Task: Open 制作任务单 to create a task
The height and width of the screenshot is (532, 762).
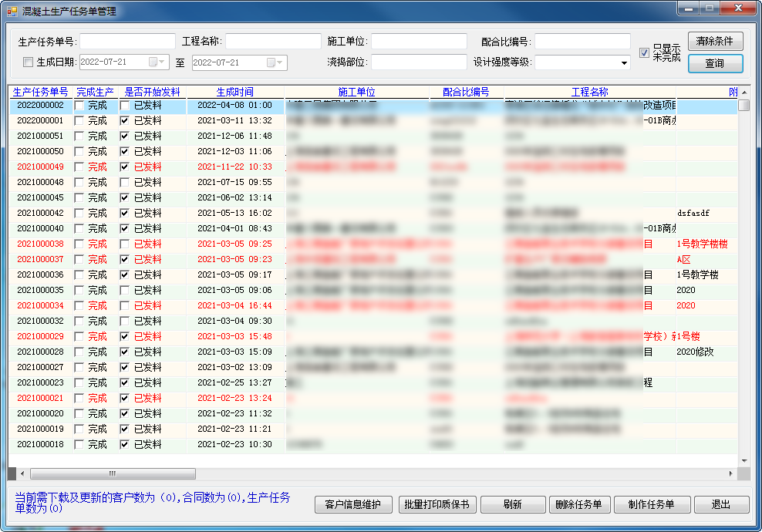Action: click(x=651, y=504)
